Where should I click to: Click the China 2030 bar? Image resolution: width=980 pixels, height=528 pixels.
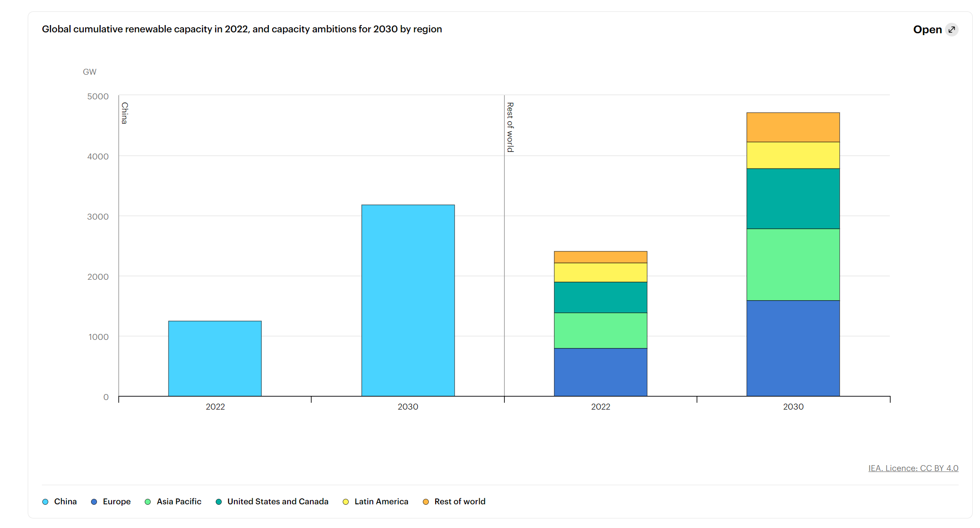click(x=408, y=301)
